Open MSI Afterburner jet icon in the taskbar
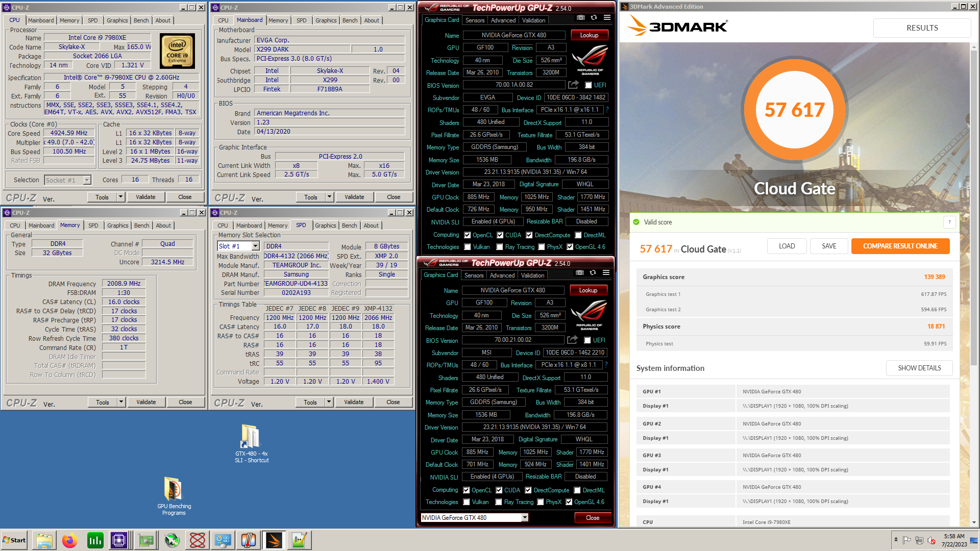980x551 pixels. pyautogui.click(x=172, y=540)
